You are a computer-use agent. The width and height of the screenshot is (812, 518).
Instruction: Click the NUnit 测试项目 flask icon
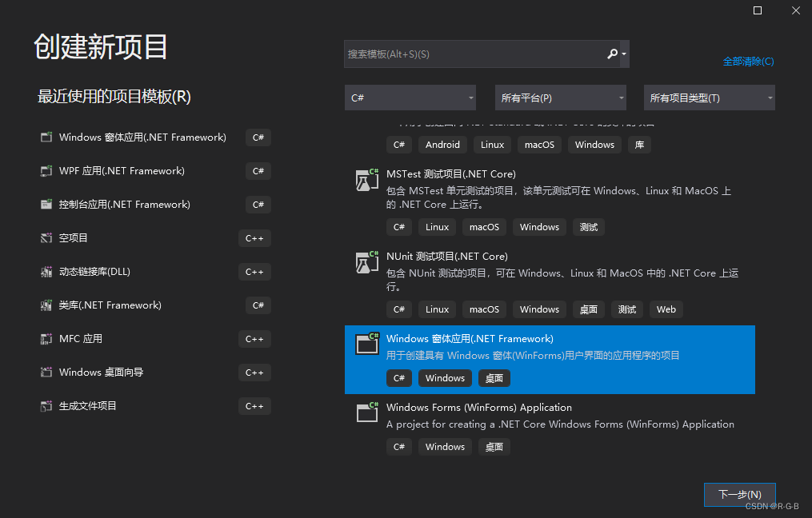(x=367, y=262)
